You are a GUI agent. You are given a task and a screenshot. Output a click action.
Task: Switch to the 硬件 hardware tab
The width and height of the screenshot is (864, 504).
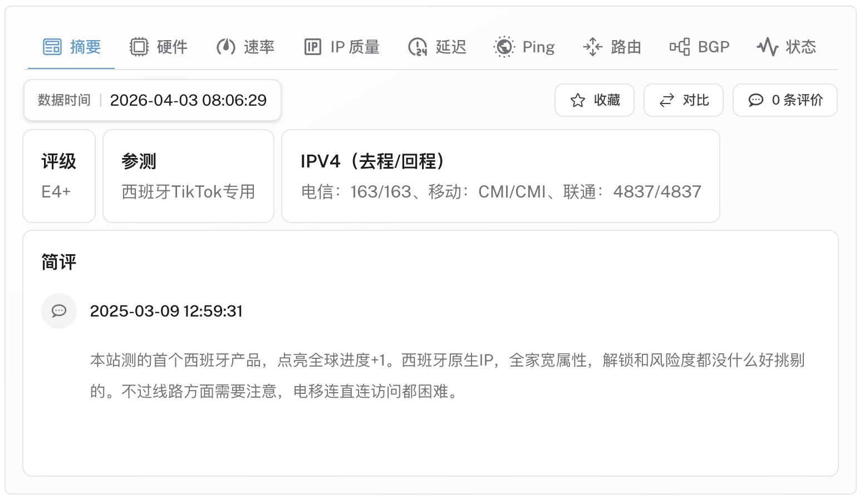click(159, 47)
